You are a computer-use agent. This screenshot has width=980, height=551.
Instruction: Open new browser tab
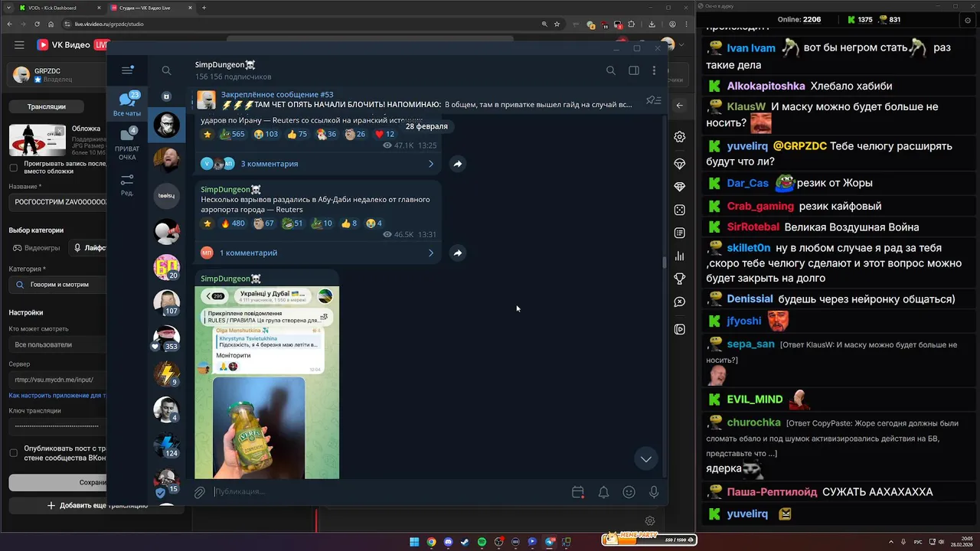pos(204,8)
